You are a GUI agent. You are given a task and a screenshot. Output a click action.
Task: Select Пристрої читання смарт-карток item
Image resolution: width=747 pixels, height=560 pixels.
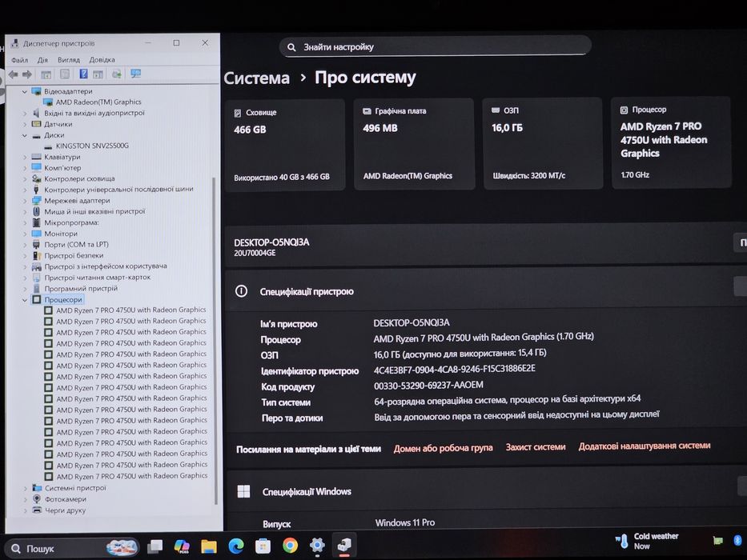coord(97,277)
